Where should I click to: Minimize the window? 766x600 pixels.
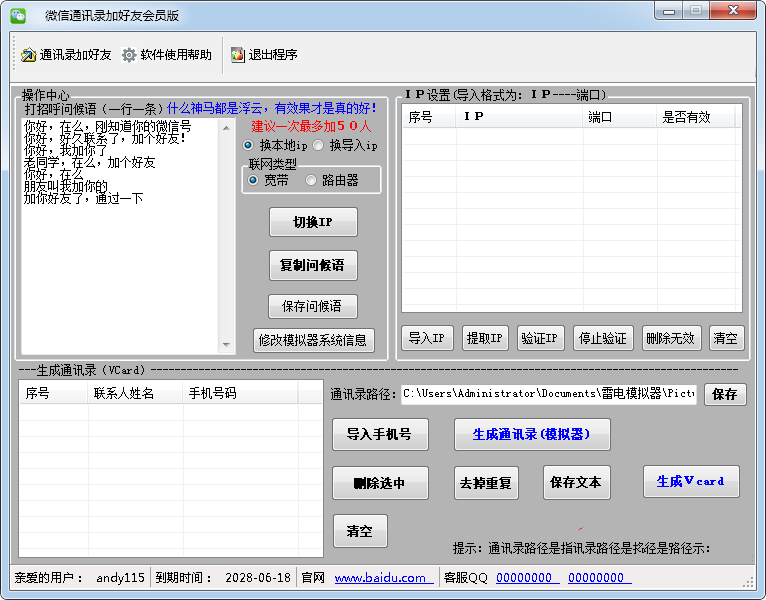669,11
